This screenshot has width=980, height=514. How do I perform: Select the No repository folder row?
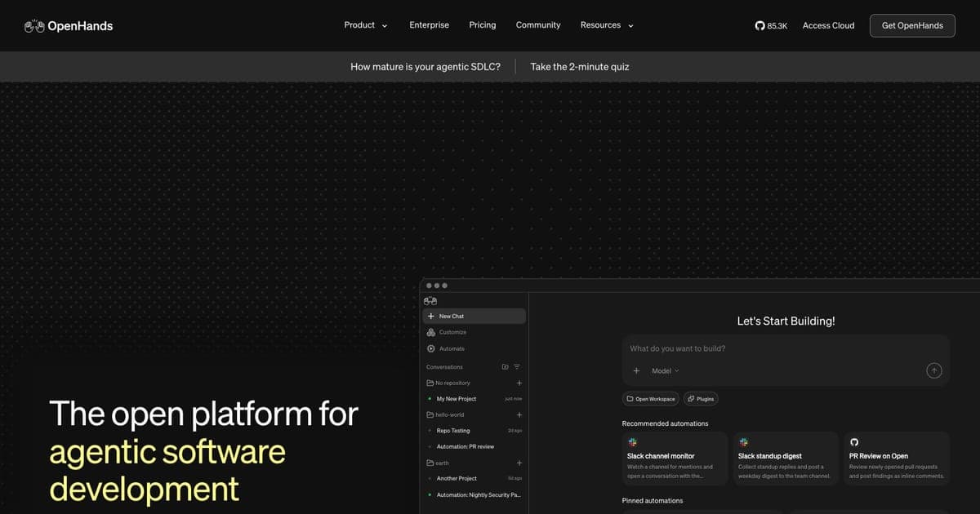(x=474, y=383)
